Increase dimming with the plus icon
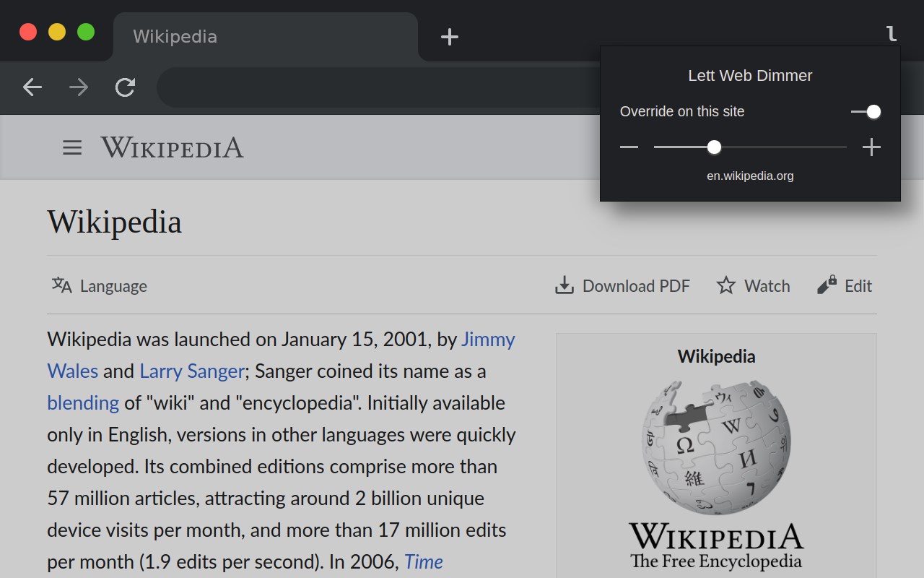This screenshot has height=578, width=924. click(x=871, y=147)
